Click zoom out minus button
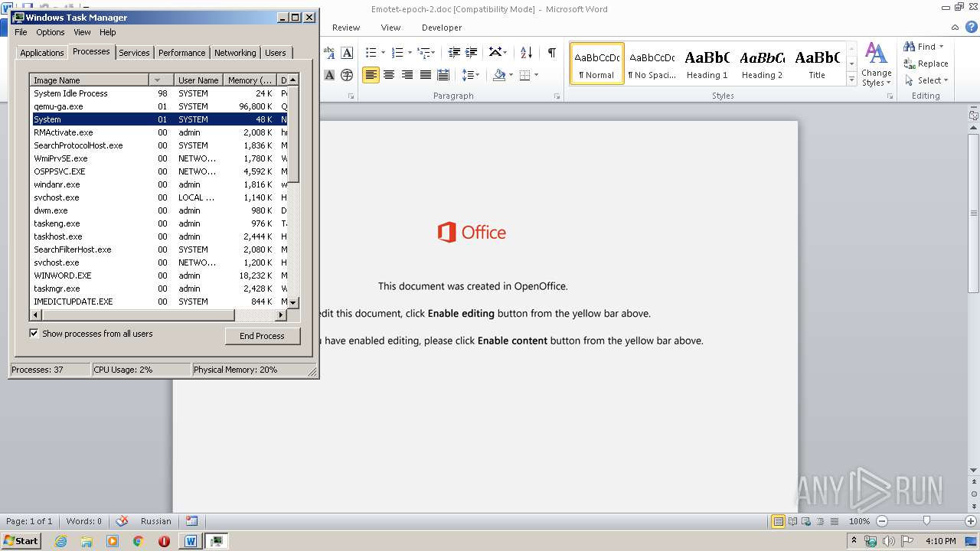 tap(882, 521)
